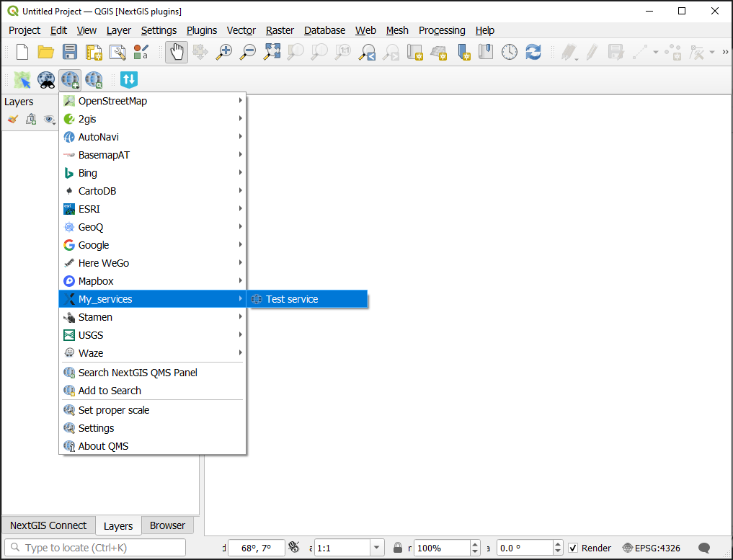Open the map scale dropdown
The image size is (733, 560).
[377, 548]
